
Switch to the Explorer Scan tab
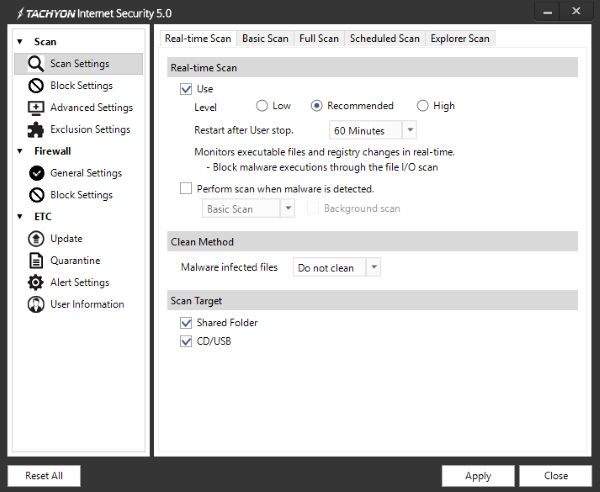point(460,39)
